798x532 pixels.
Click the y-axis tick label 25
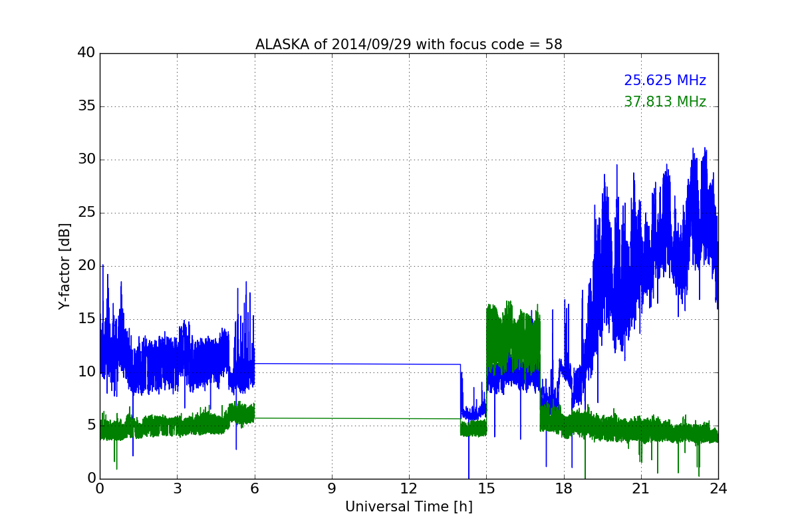[x=86, y=213]
